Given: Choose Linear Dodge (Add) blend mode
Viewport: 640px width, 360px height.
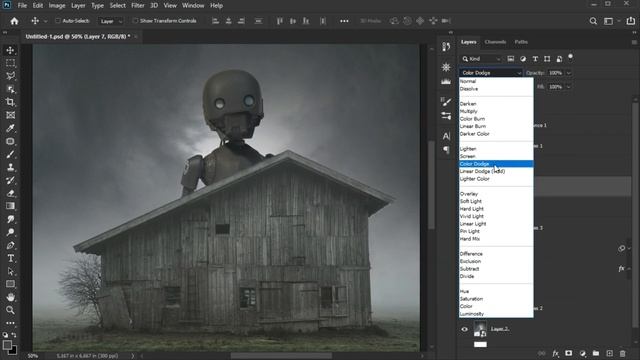Looking at the screenshot, I should pos(482,171).
